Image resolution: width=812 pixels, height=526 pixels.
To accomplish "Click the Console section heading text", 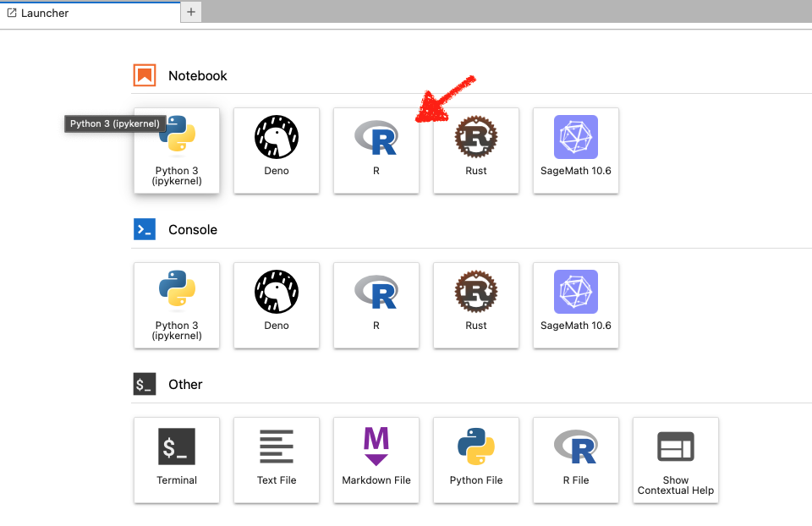I will (x=193, y=230).
